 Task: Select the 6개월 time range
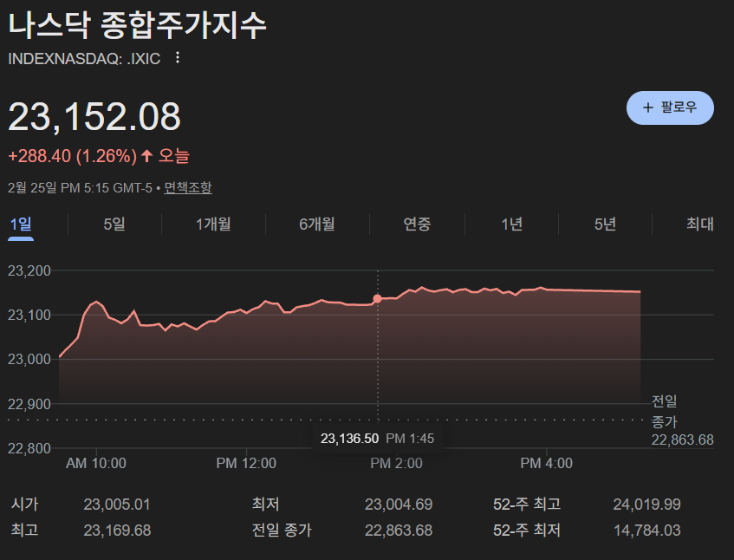tap(317, 223)
